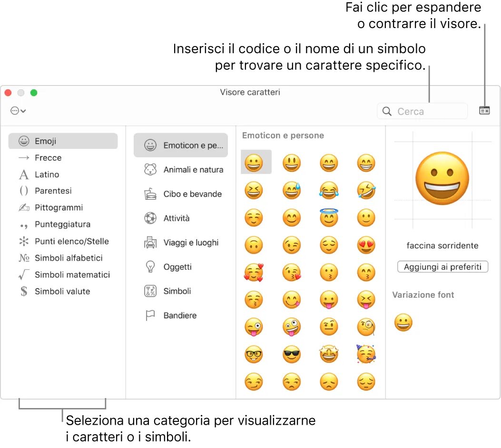Select Simboli alfabetici category
The width and height of the screenshot is (501, 448).
pos(63,258)
